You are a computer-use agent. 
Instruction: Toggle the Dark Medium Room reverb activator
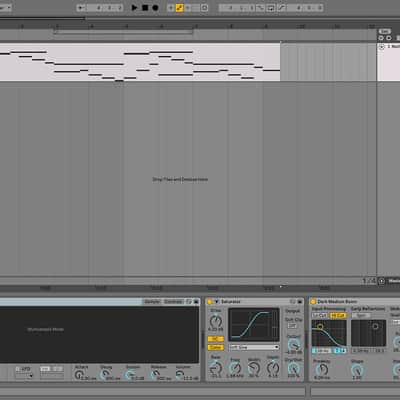pyautogui.click(x=313, y=302)
